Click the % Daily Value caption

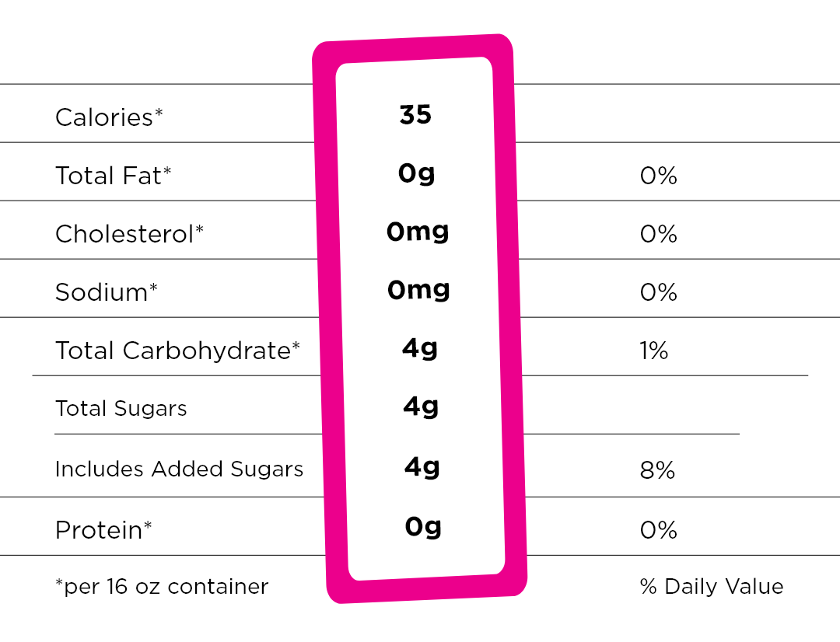(711, 586)
